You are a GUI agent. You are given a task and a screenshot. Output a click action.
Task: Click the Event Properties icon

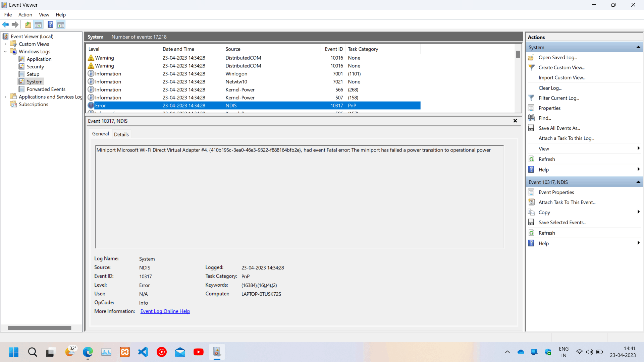(x=531, y=192)
